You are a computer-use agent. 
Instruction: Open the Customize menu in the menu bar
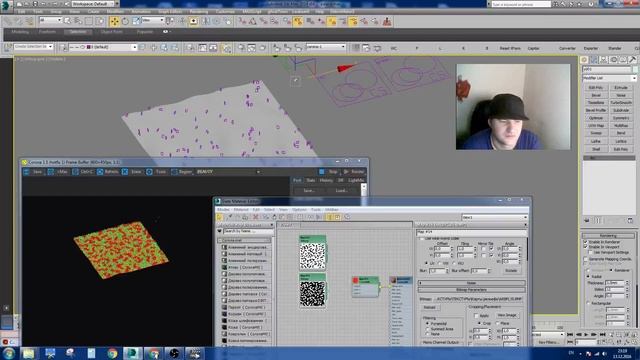[x=225, y=12]
